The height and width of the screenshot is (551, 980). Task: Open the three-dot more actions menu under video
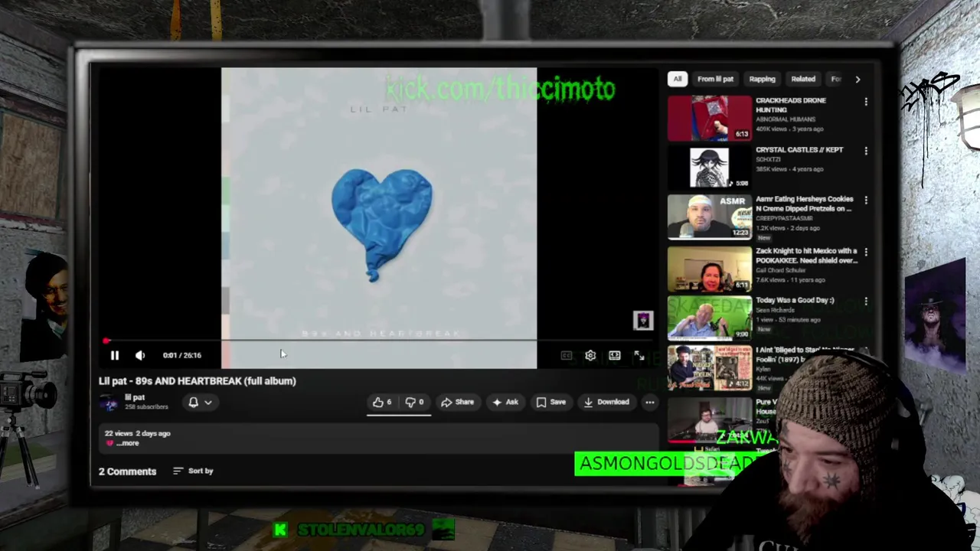(x=649, y=402)
